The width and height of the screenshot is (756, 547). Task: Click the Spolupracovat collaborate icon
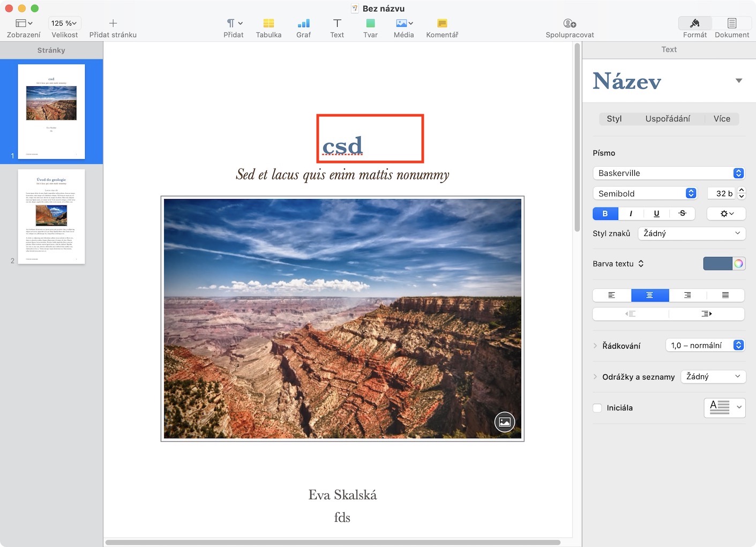[570, 23]
